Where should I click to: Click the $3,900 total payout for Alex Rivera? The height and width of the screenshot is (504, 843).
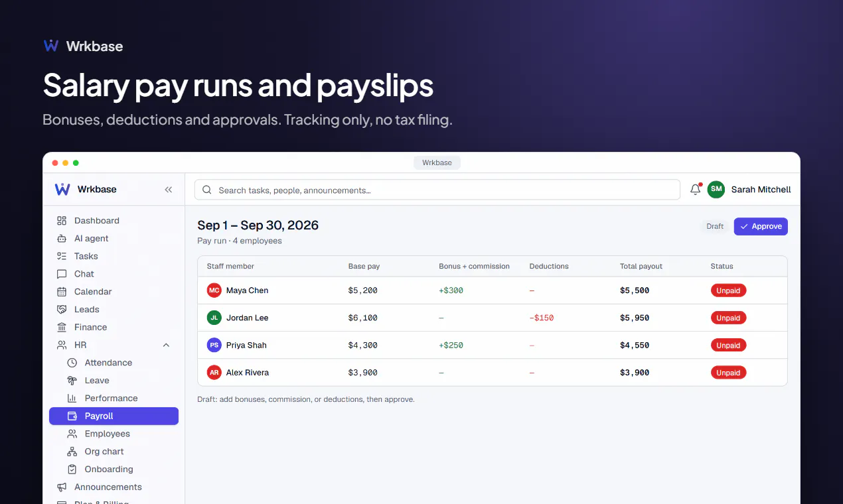[x=635, y=373]
